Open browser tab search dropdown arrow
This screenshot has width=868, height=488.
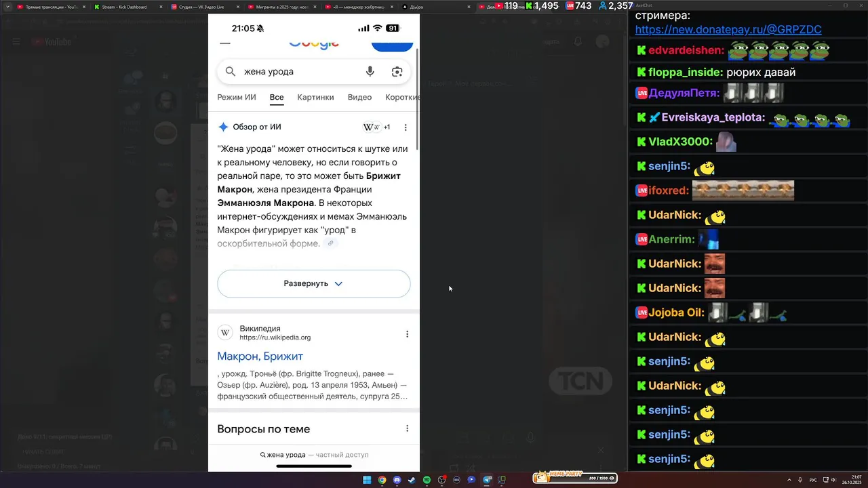pyautogui.click(x=7, y=7)
